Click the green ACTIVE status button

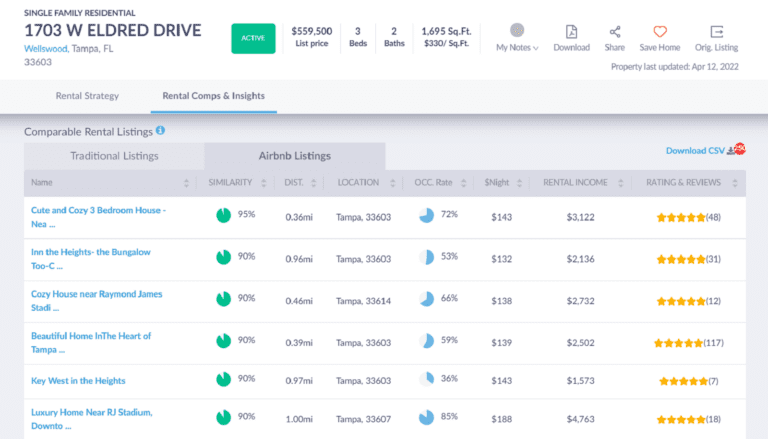[253, 38]
